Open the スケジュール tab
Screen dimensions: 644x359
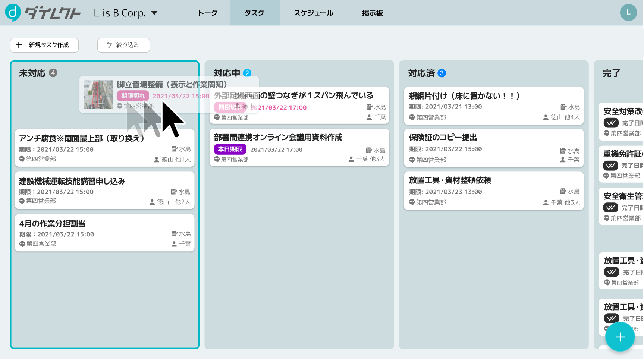(313, 13)
